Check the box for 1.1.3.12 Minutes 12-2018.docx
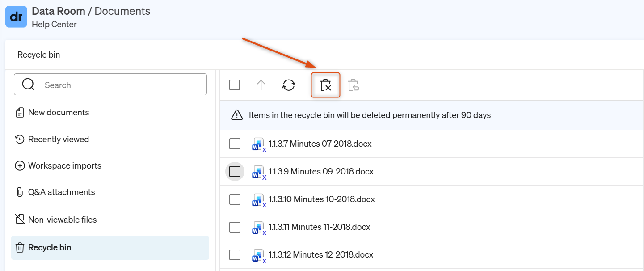Image resolution: width=644 pixels, height=271 pixels. (235, 254)
